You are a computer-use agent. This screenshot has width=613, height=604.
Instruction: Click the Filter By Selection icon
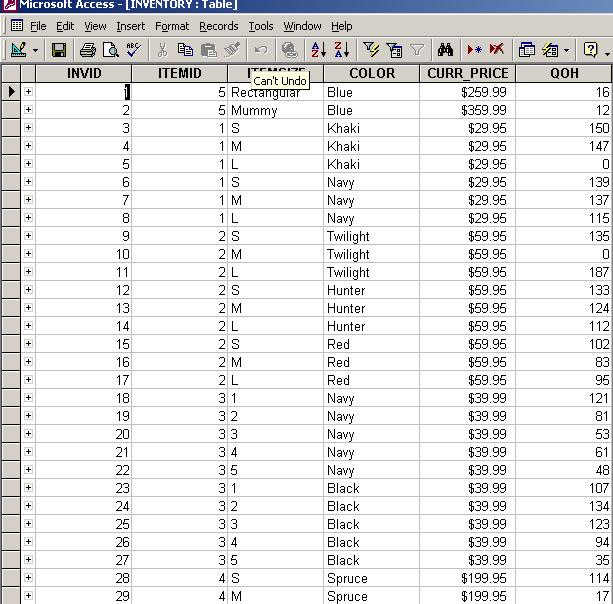371,50
